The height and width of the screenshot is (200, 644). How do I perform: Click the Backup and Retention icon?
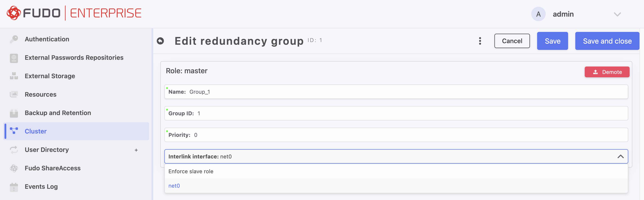(x=14, y=113)
